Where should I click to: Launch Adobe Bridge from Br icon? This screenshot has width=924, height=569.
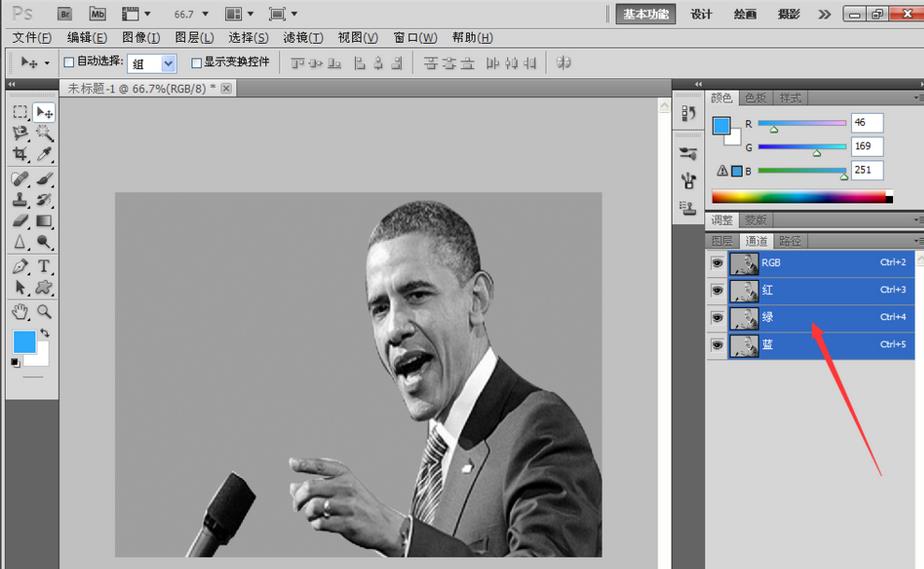click(65, 14)
